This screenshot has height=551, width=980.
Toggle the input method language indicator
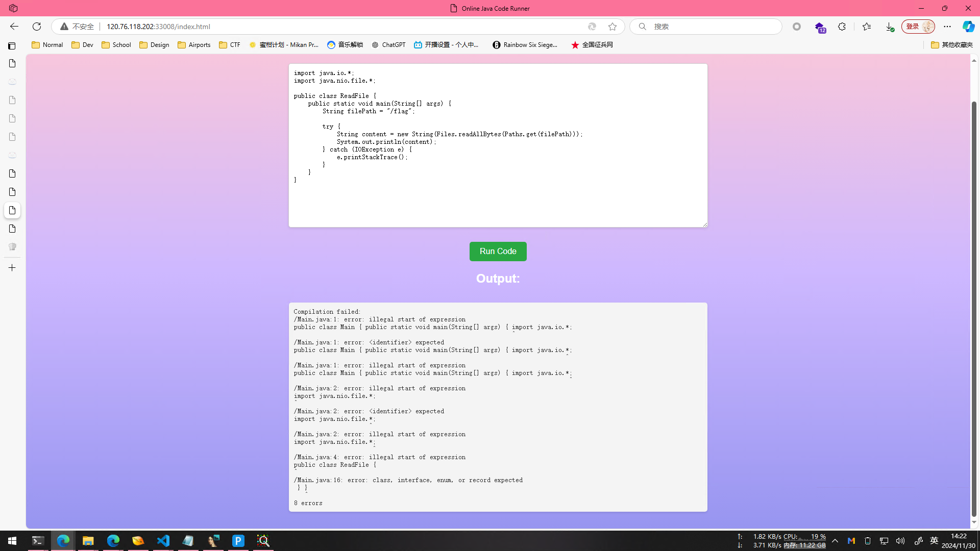(x=934, y=541)
